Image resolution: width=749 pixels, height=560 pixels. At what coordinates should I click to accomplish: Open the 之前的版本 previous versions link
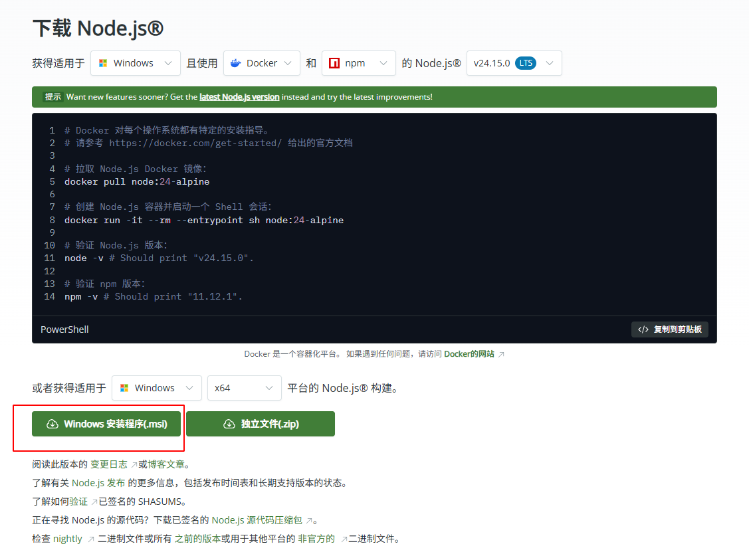pyautogui.click(x=198, y=539)
